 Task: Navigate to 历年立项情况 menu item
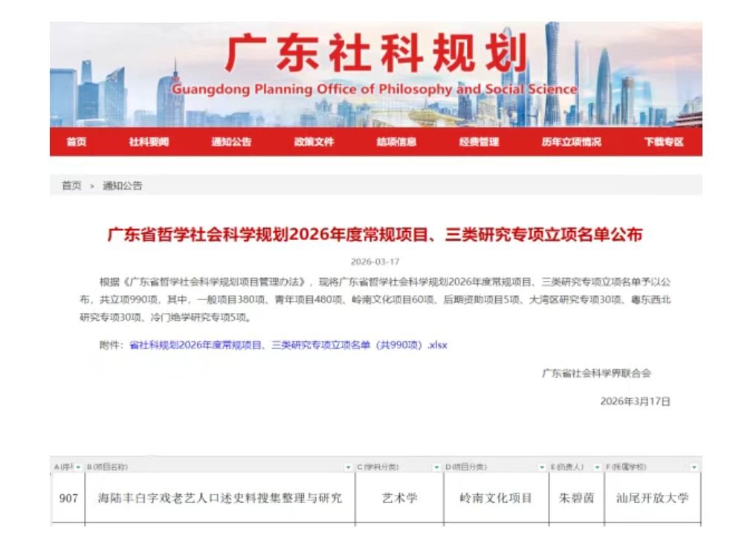pos(571,142)
